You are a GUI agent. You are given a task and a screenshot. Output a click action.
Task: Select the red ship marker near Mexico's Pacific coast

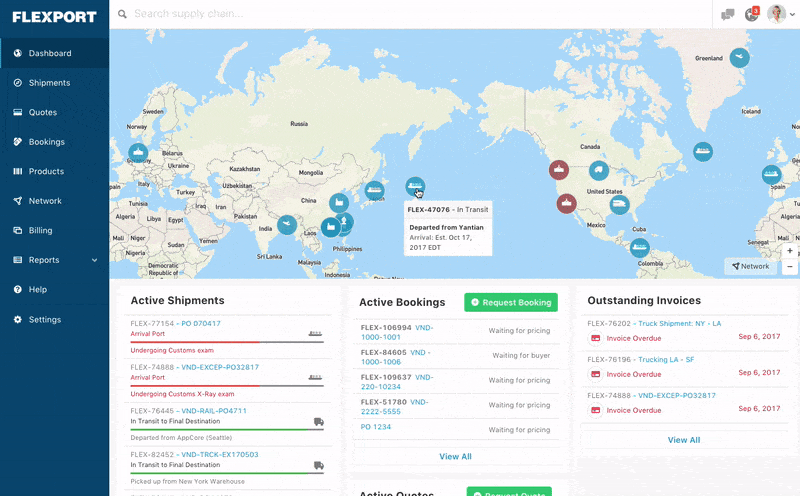(566, 204)
